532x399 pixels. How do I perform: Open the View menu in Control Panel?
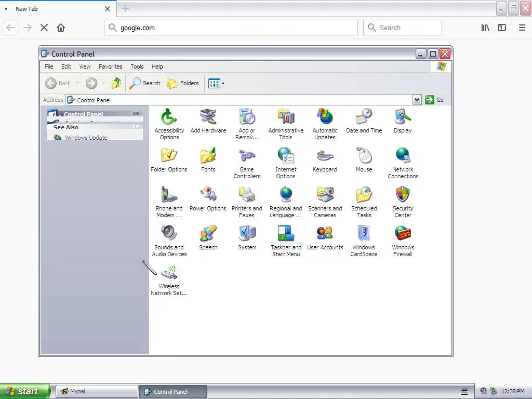click(x=85, y=66)
